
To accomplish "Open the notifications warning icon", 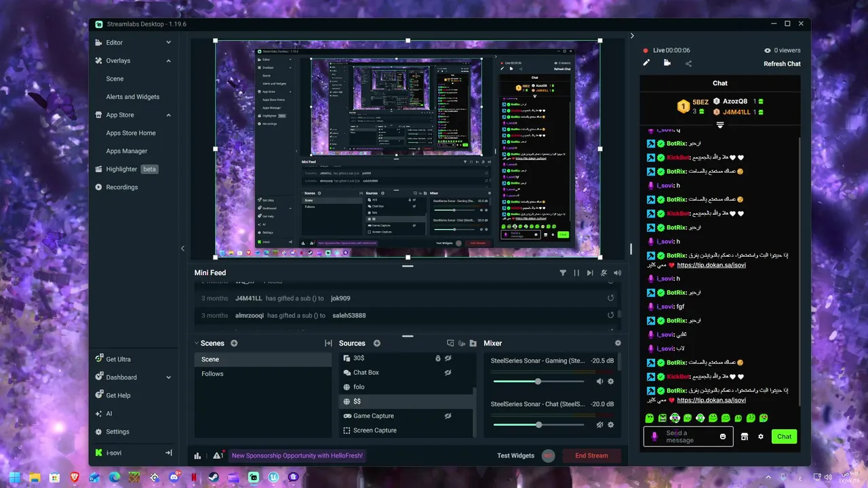I will click(218, 455).
